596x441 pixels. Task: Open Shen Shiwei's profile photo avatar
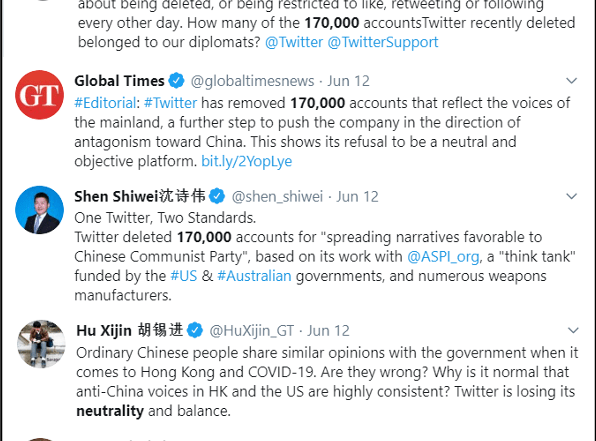pos(40,210)
